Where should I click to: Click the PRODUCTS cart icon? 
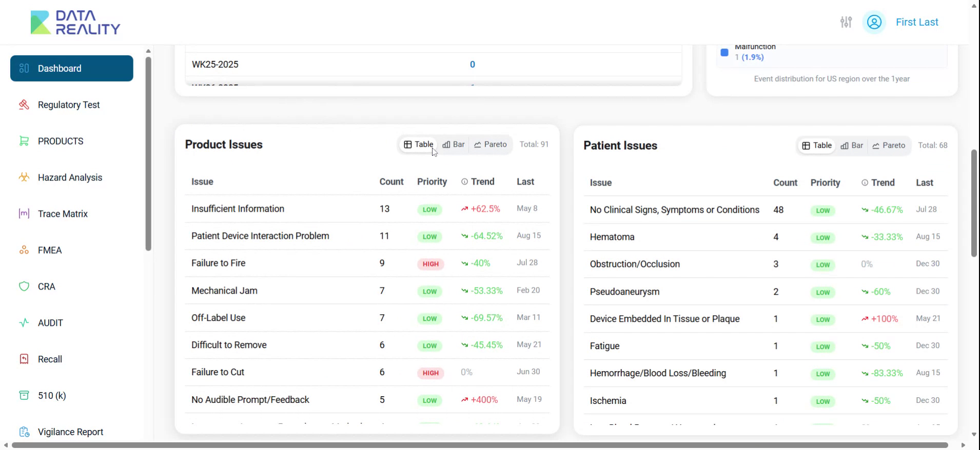24,141
